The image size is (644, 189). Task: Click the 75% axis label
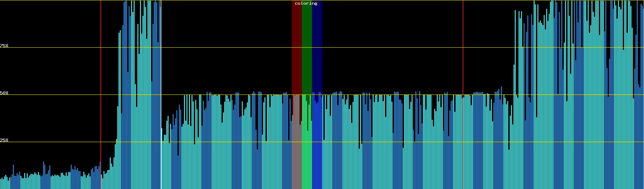(x=4, y=46)
